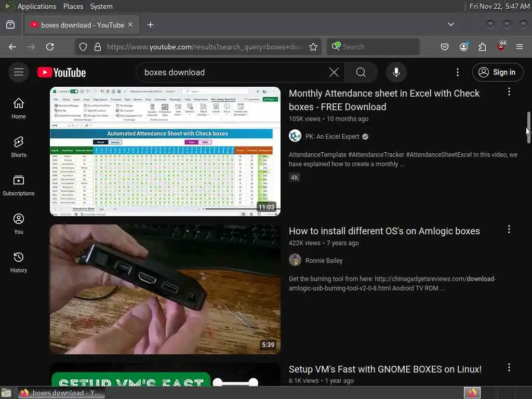Open Subscriptions in the sidebar
Viewport: 532px width, 399px height.
point(19,185)
